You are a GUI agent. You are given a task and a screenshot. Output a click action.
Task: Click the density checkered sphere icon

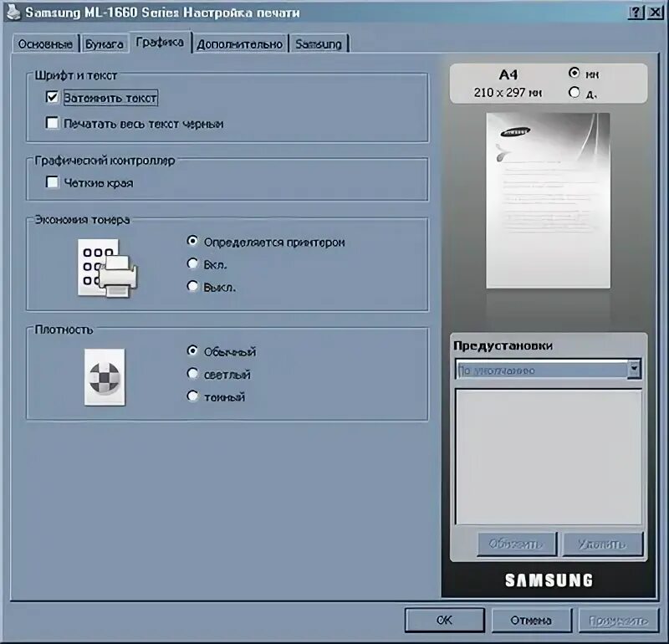pyautogui.click(x=105, y=377)
